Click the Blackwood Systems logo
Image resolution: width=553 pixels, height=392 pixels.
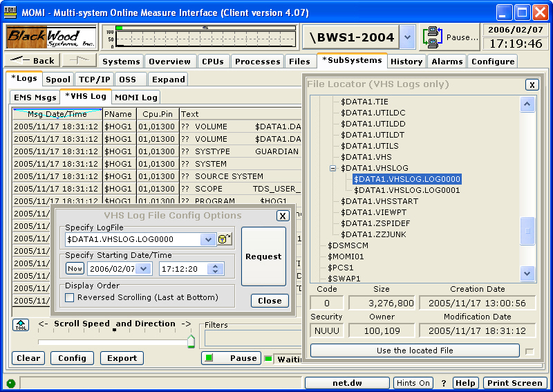pos(51,37)
